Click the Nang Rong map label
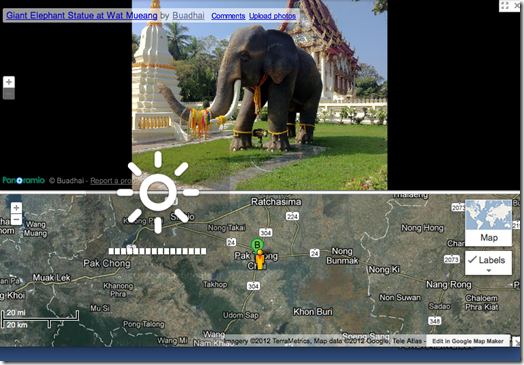The height and width of the screenshot is (365, 524). pyautogui.click(x=448, y=284)
